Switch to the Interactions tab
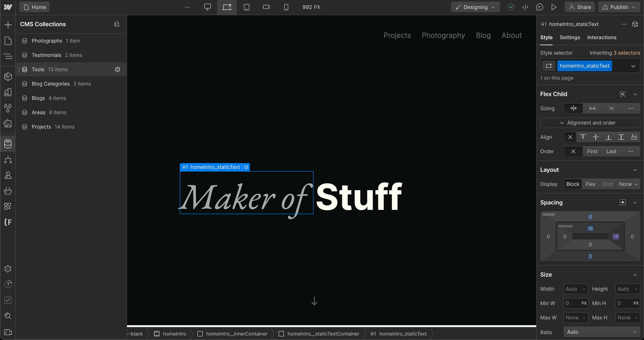Image resolution: width=644 pixels, height=340 pixels. 602,37
